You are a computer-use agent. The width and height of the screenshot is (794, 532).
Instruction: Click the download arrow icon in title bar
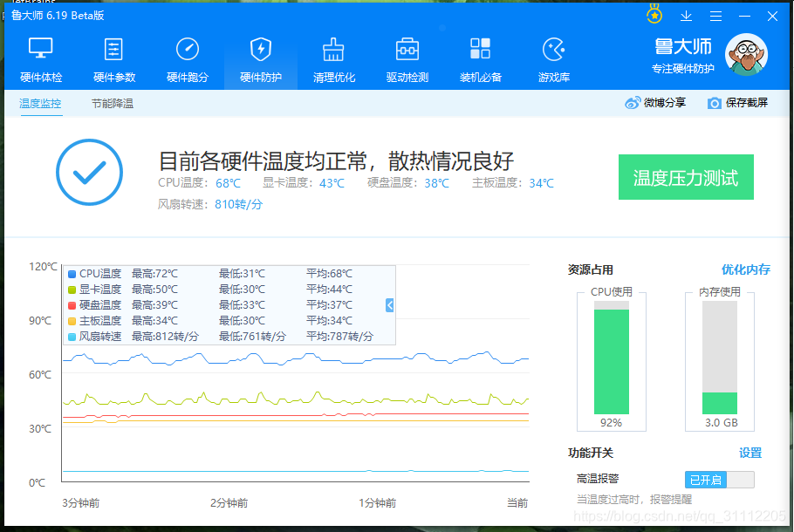click(x=686, y=16)
